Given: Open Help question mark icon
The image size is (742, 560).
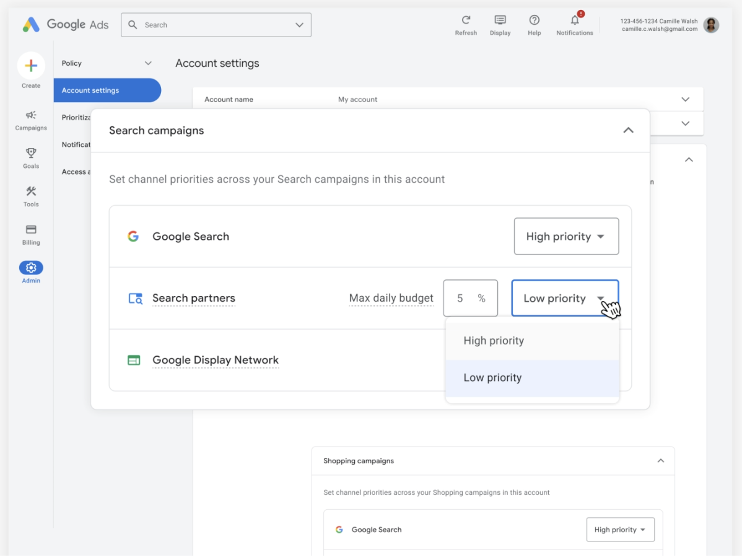Looking at the screenshot, I should [535, 20].
